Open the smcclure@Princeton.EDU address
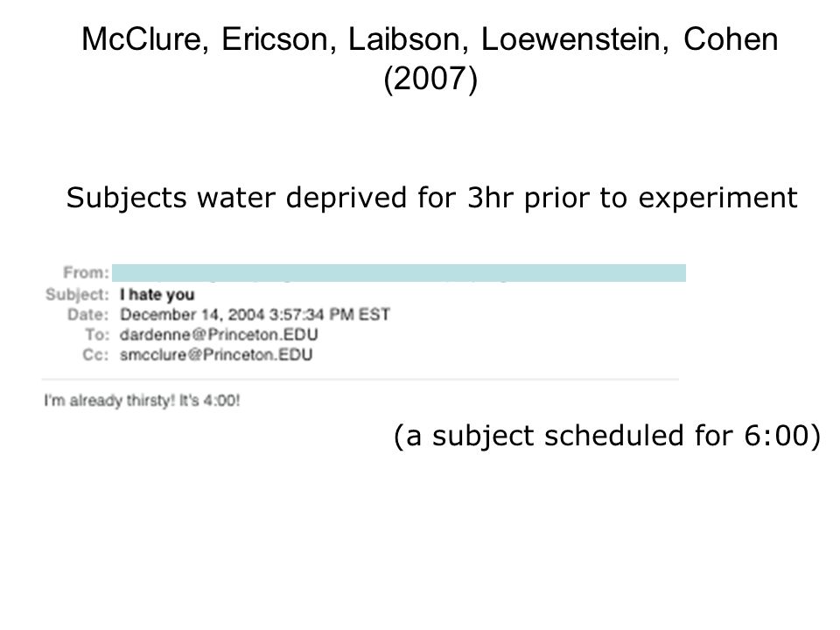 pos(216,354)
